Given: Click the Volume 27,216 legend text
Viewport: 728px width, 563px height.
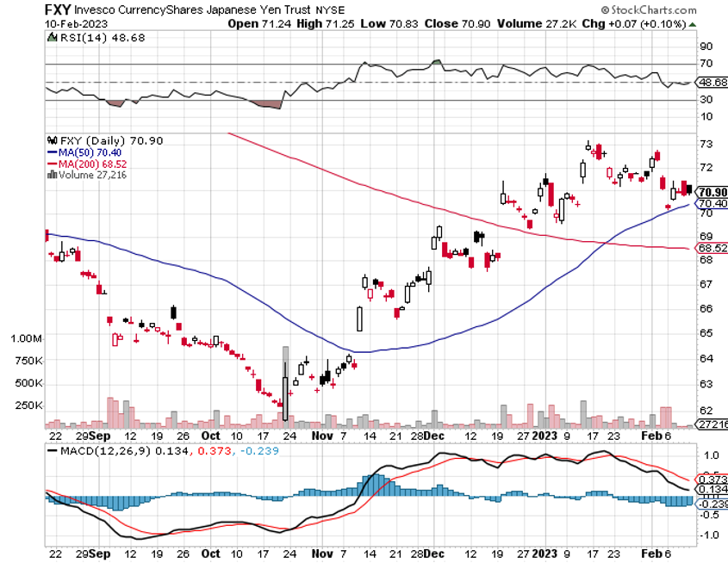Looking at the screenshot, I should point(92,175).
